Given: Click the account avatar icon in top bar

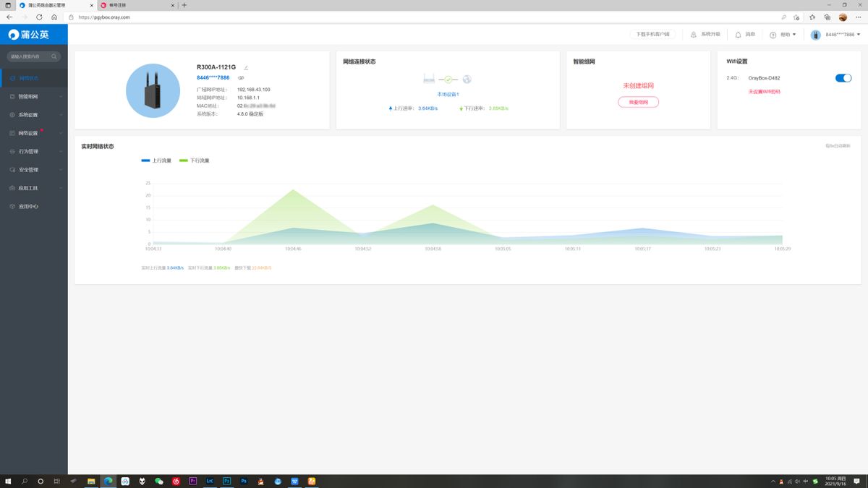Looking at the screenshot, I should pyautogui.click(x=816, y=35).
